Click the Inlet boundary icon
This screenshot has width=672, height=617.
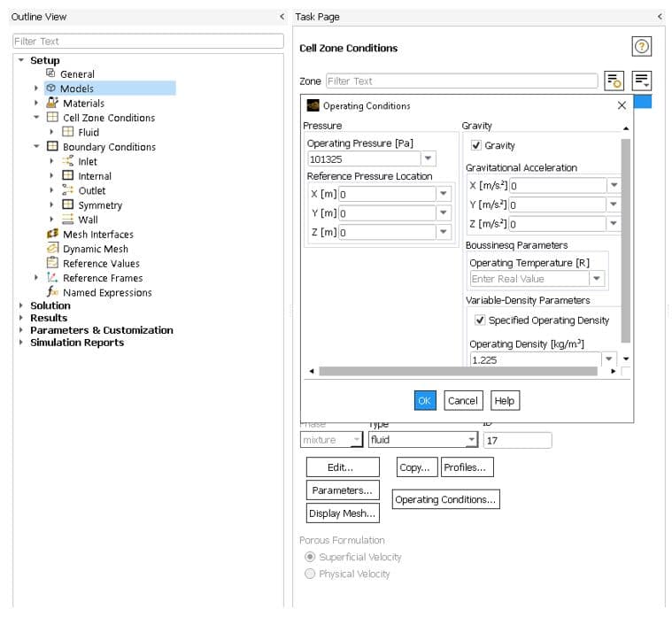click(x=67, y=161)
